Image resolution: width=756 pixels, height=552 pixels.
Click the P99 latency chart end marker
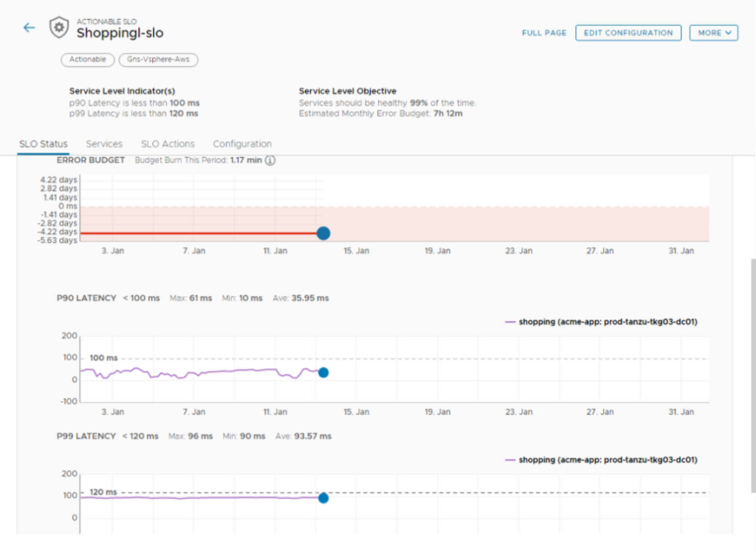(x=323, y=498)
